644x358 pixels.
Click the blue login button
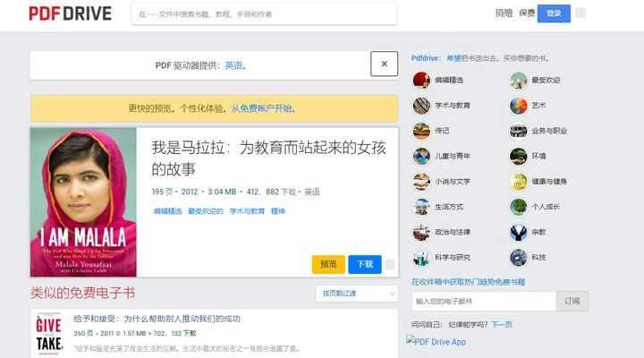click(554, 13)
